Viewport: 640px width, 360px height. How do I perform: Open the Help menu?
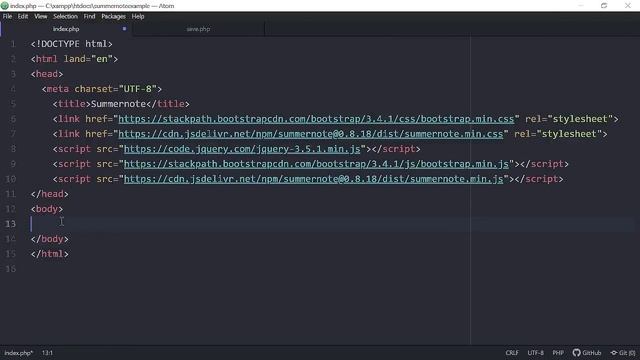(138, 16)
